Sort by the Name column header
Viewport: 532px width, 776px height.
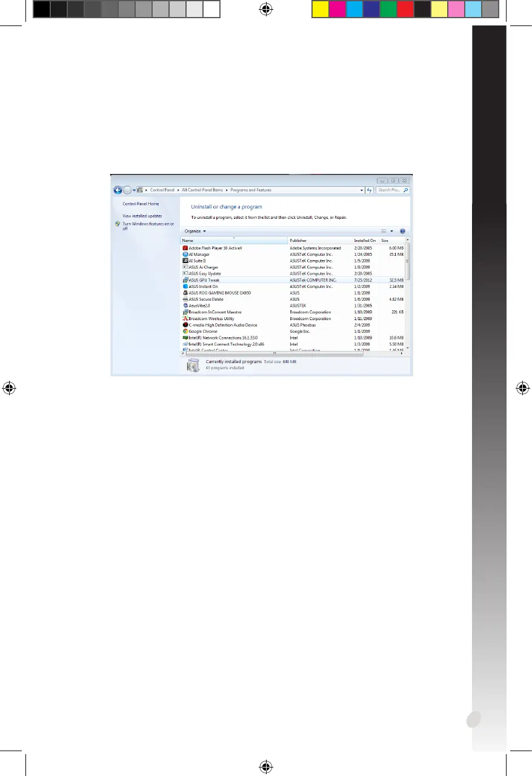234,241
